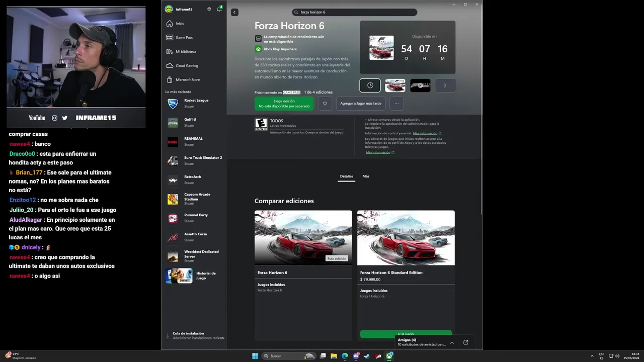Open Microsoft Edge on taskbar
The width and height of the screenshot is (644, 362).
[x=345, y=356]
